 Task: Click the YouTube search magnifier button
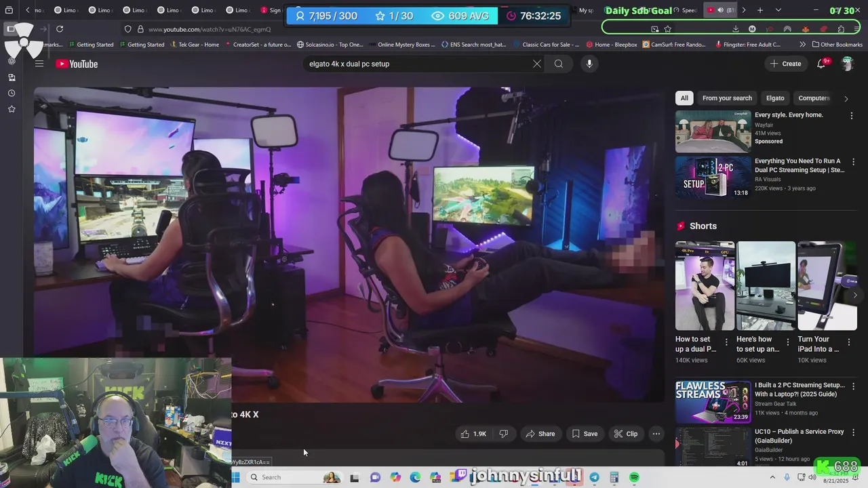(559, 64)
